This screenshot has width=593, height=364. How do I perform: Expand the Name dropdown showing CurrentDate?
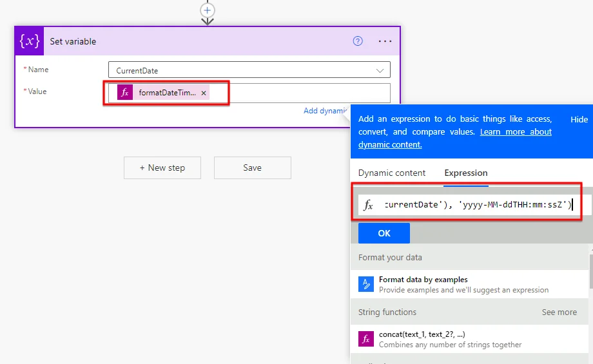coord(380,70)
